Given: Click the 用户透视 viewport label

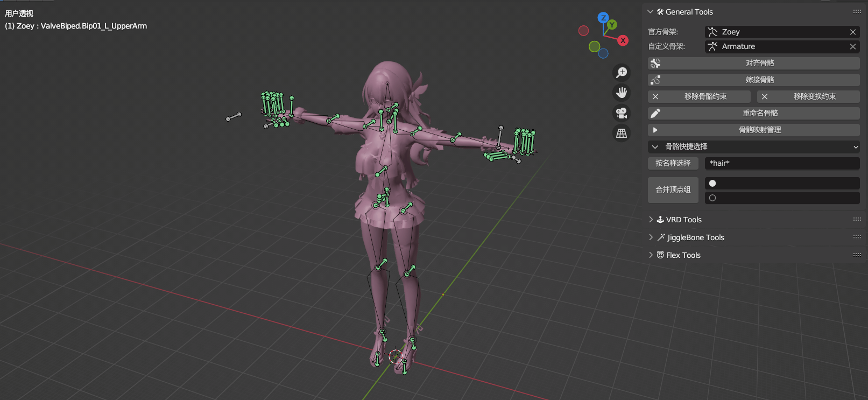Looking at the screenshot, I should coord(19,13).
